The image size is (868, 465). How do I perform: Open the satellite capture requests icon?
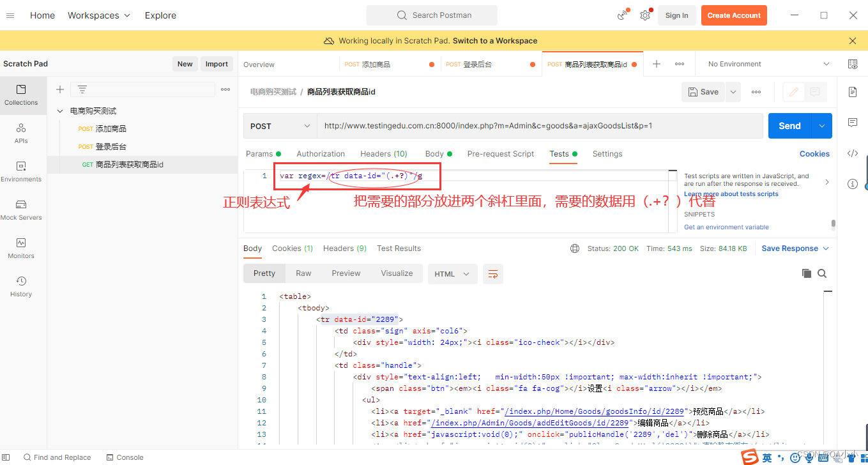click(x=623, y=15)
